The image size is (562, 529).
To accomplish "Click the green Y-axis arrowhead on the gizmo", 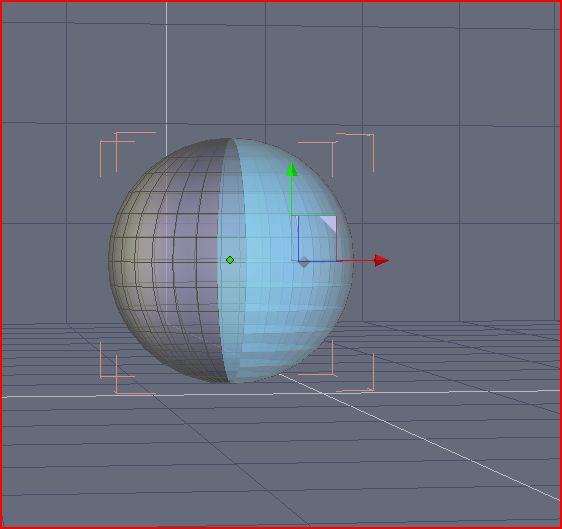I will (292, 169).
